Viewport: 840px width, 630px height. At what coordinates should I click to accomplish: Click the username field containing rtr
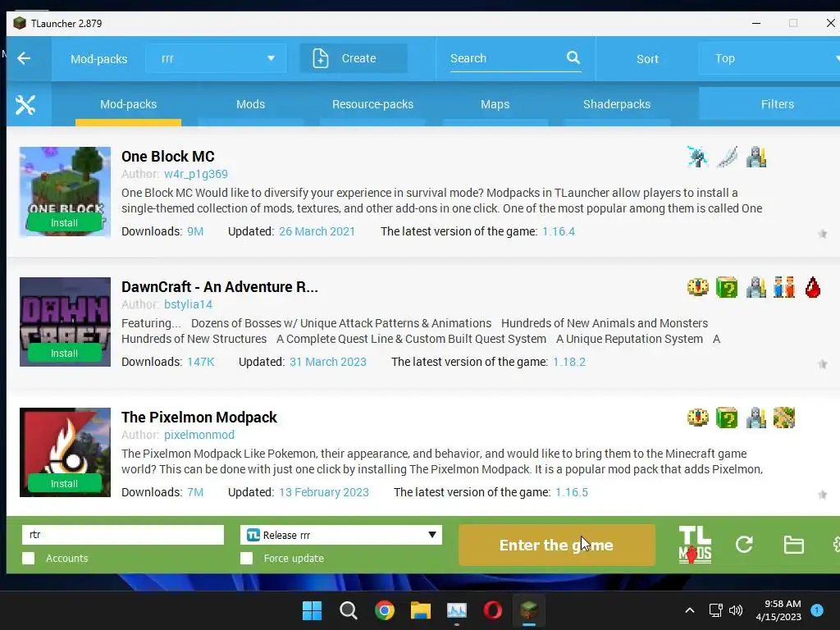click(x=123, y=535)
